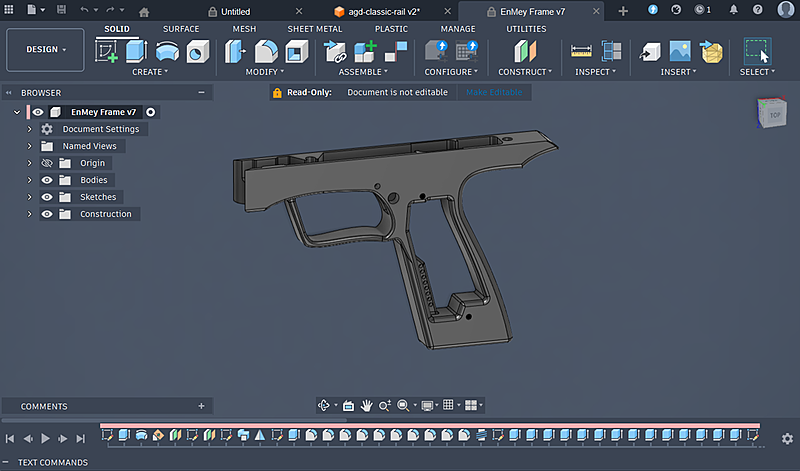The image size is (800, 471).
Task: Activate EnMey Frame v7 radio button
Action: click(x=151, y=112)
